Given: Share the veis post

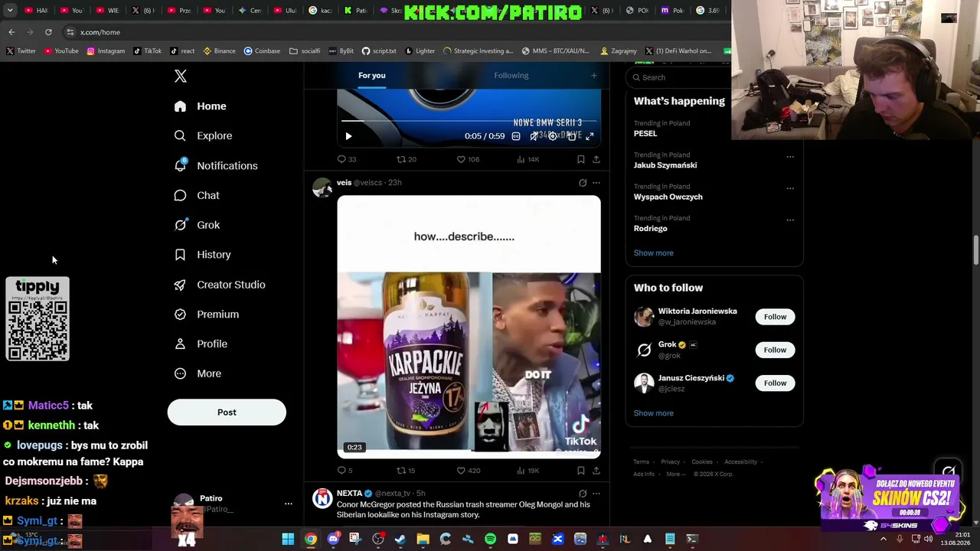Looking at the screenshot, I should [x=596, y=470].
